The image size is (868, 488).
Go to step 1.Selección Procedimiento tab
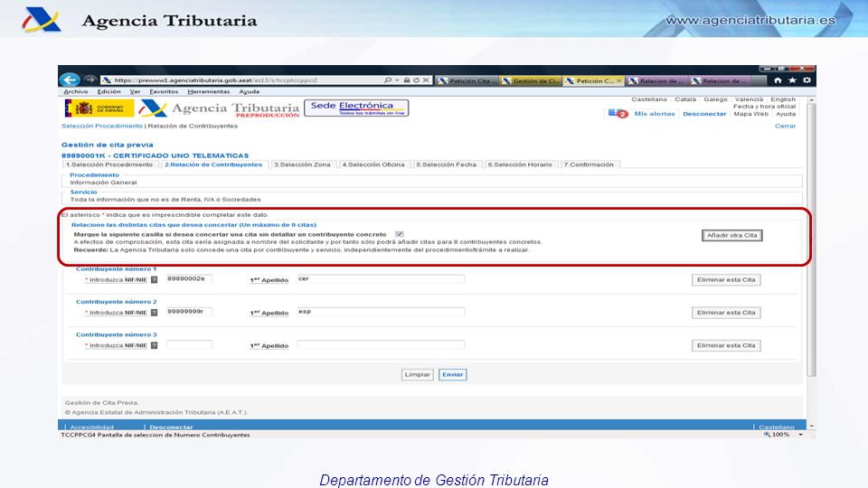pos(109,164)
